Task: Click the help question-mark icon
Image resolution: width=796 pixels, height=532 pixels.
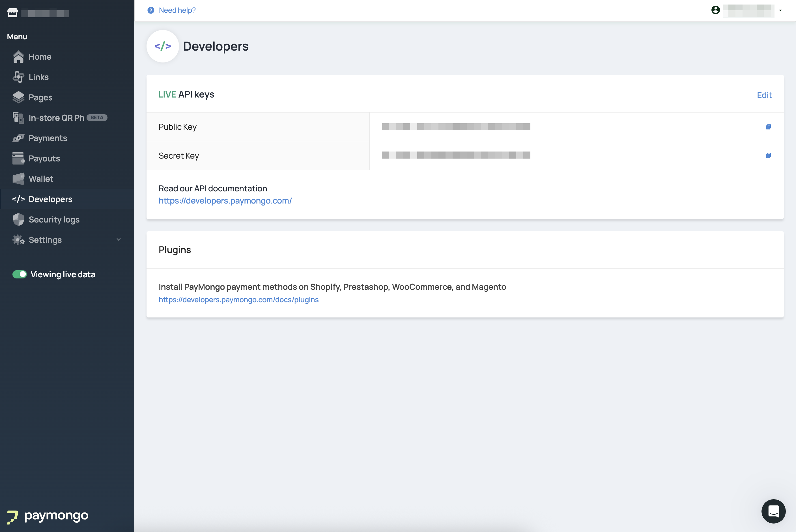Action: [151, 10]
